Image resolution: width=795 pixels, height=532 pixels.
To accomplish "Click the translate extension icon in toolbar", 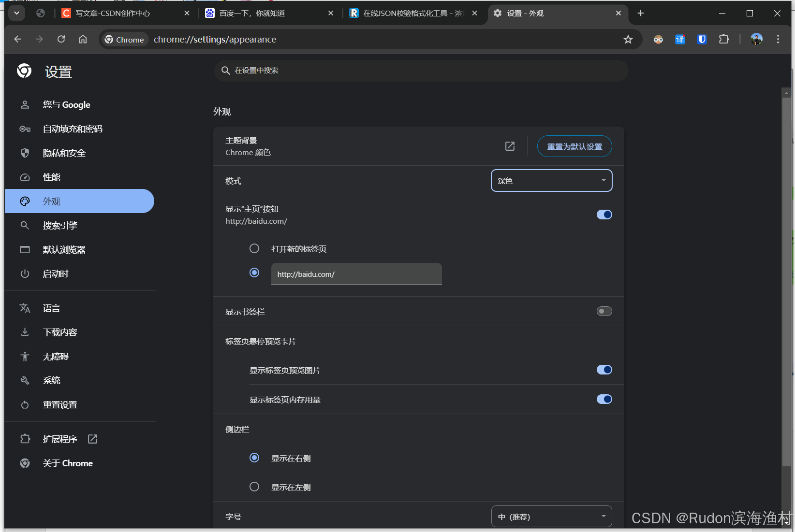I will click(680, 39).
